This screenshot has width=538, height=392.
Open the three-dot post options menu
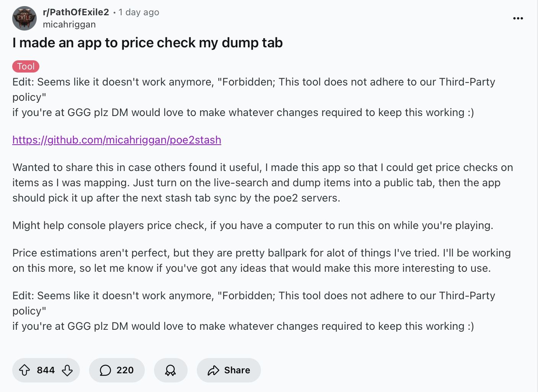[518, 18]
